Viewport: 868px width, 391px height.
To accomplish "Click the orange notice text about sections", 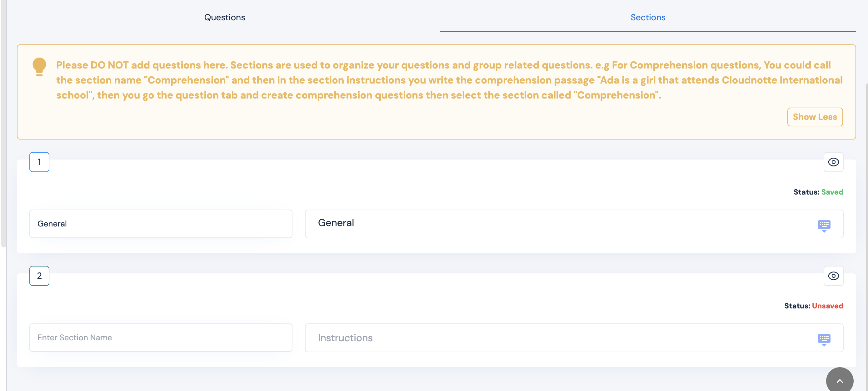I will 438,80.
